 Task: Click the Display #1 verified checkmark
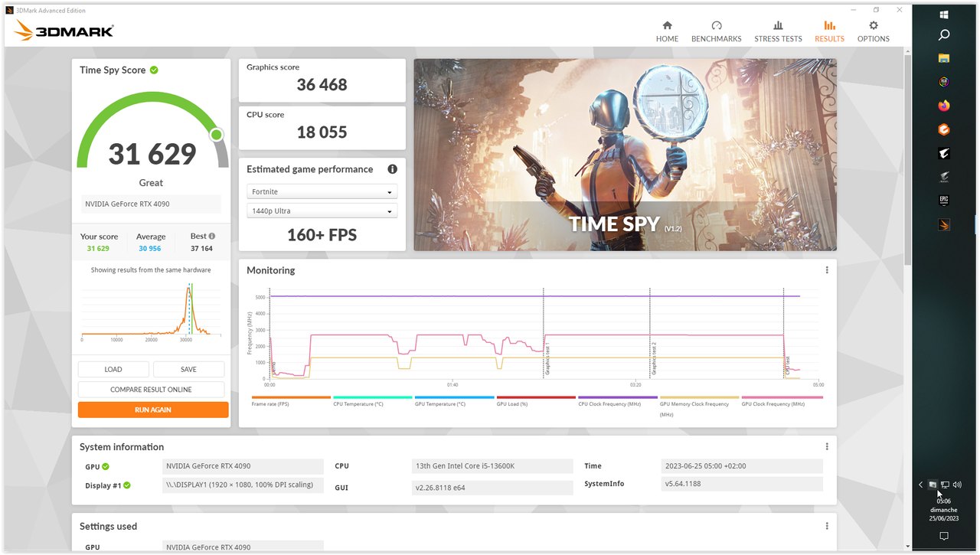point(127,485)
